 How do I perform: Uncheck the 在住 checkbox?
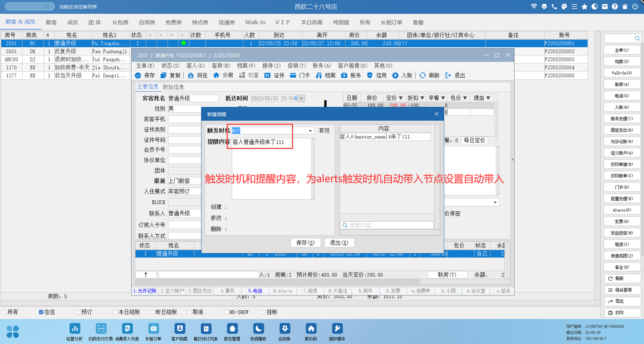pyautogui.click(x=41, y=312)
